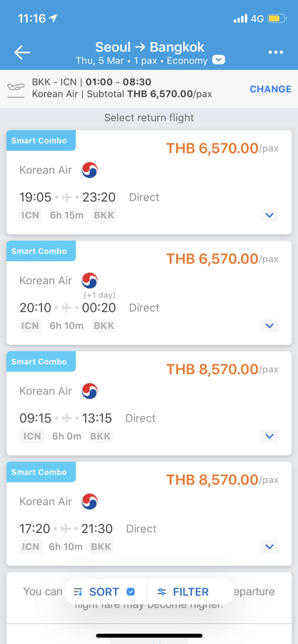Toggle the checkmark beside SORT
The image size is (298, 644).
pos(131,592)
